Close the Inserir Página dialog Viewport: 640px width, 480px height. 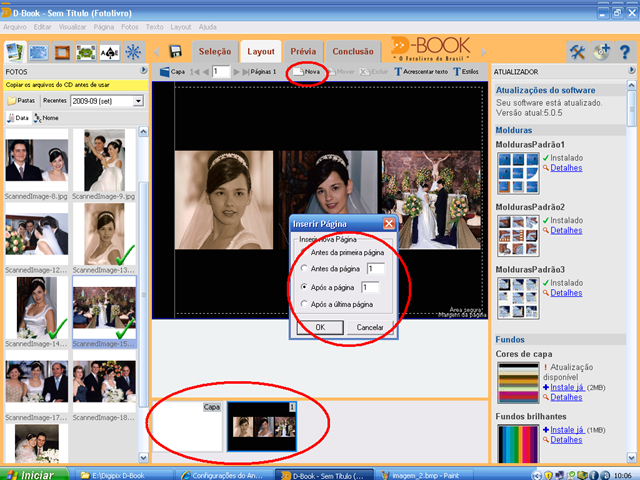389,223
